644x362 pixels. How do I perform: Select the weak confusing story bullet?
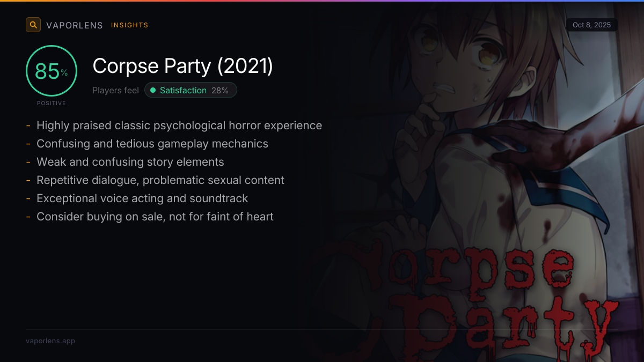pos(130,162)
